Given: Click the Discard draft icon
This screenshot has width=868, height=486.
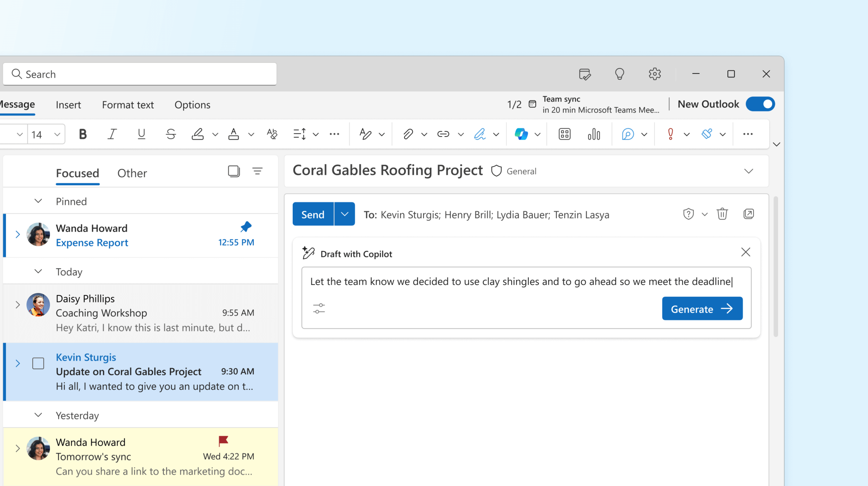Looking at the screenshot, I should point(723,213).
